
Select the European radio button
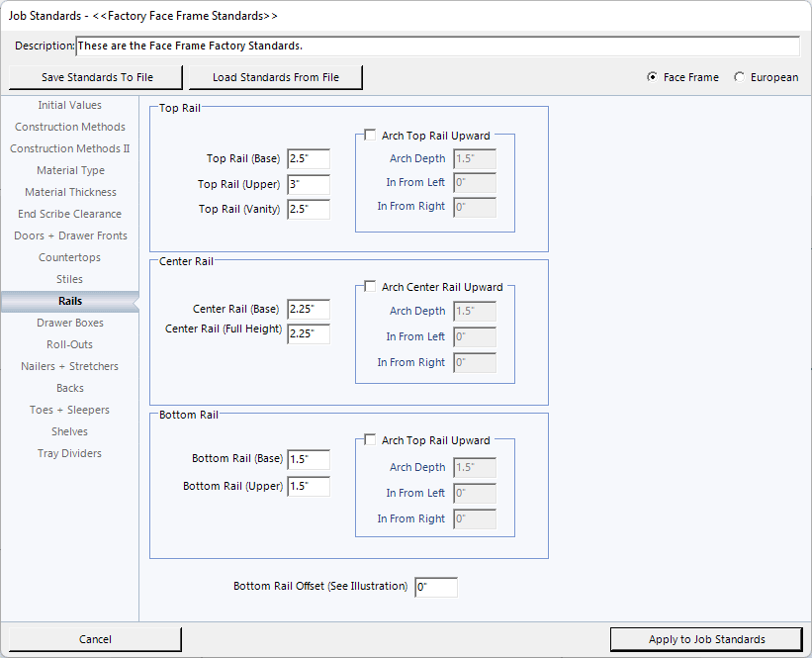click(x=740, y=77)
